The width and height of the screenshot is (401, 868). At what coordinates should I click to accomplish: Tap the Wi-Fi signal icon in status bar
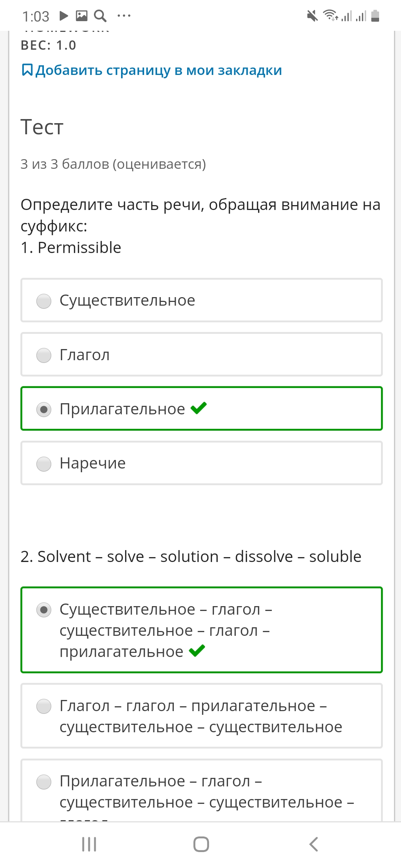(330, 15)
